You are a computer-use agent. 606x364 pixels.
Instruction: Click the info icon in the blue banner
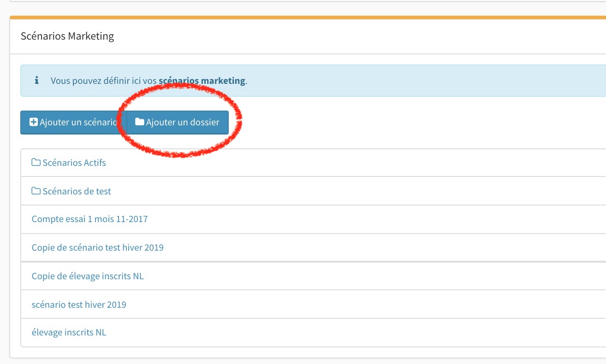click(x=36, y=81)
